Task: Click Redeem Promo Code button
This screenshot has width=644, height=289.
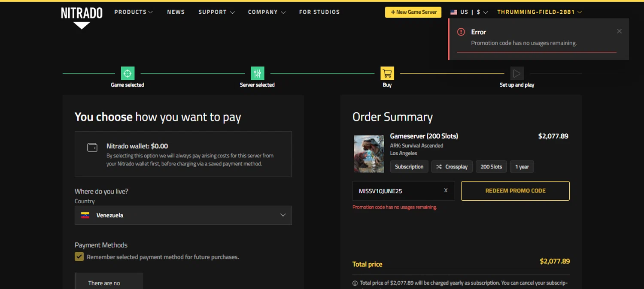Action: pos(515,191)
